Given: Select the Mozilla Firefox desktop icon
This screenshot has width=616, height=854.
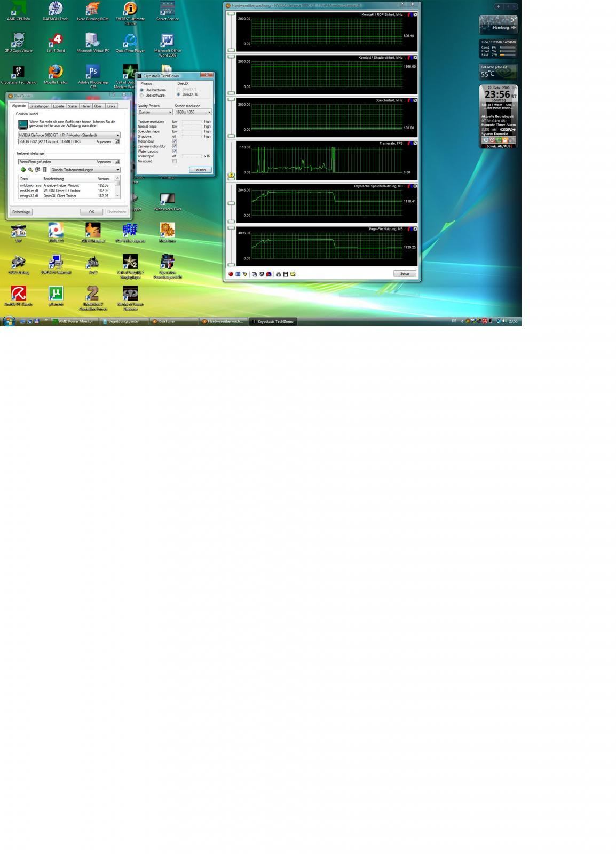Looking at the screenshot, I should [56, 75].
